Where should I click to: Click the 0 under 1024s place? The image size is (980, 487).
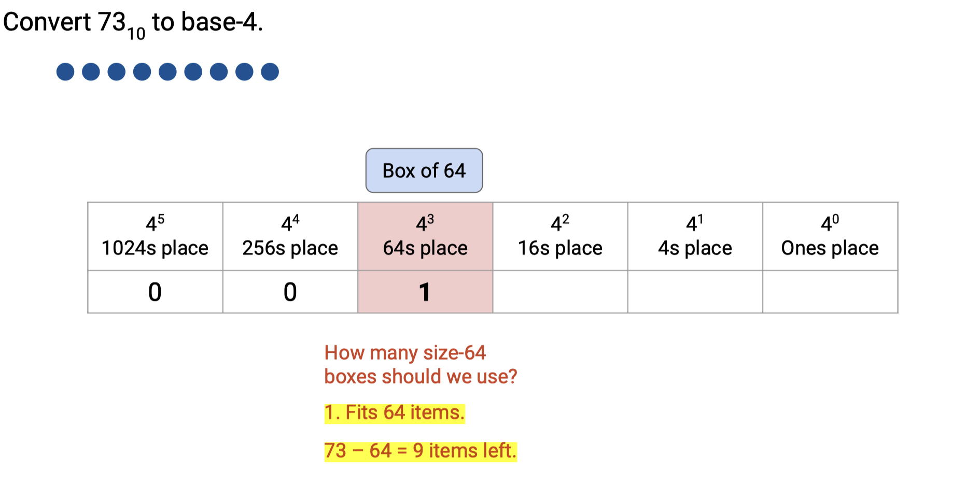[x=155, y=292]
